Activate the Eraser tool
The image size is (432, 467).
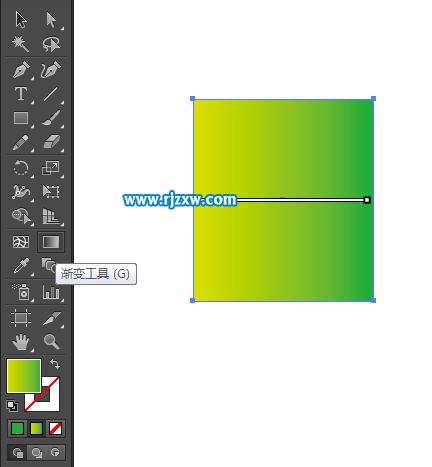point(51,142)
